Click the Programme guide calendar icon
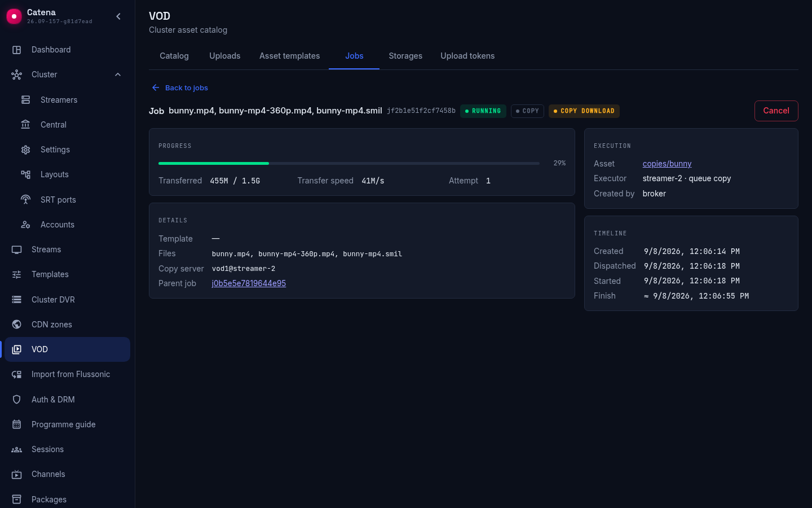The image size is (812, 508). (17, 424)
